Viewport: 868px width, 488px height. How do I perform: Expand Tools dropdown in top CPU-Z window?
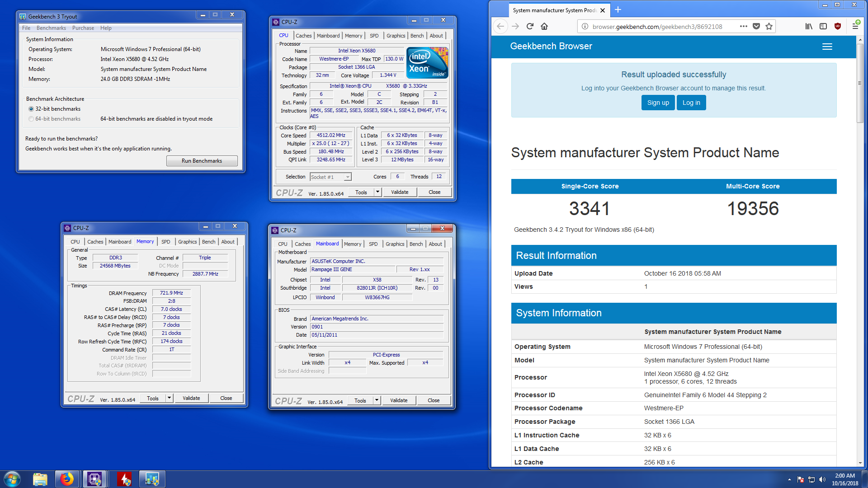[x=377, y=192]
